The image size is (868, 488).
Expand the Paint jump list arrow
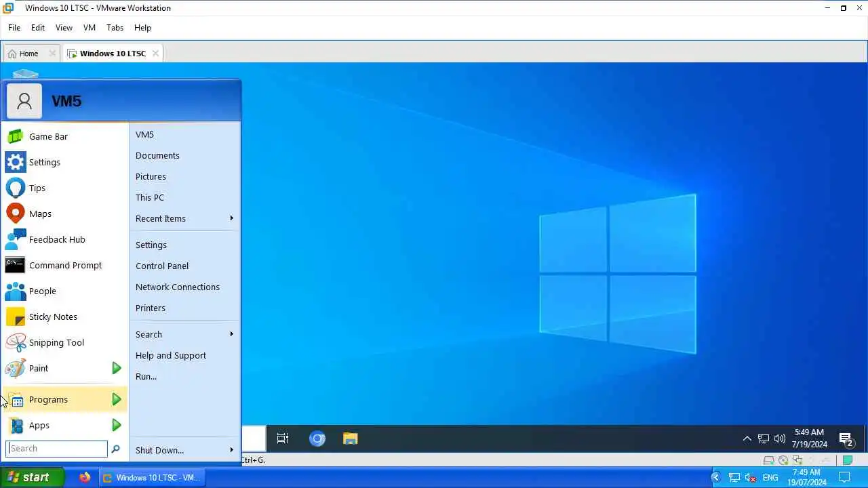[x=117, y=368]
